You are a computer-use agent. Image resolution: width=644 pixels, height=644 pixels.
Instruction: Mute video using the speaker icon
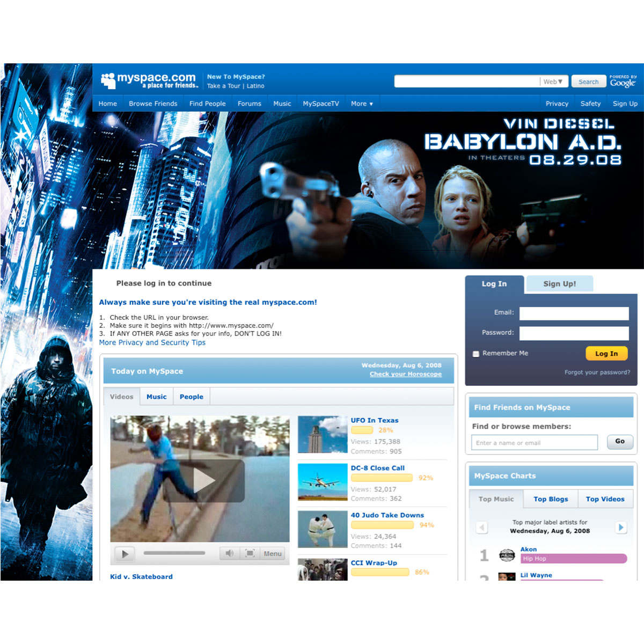(x=230, y=553)
